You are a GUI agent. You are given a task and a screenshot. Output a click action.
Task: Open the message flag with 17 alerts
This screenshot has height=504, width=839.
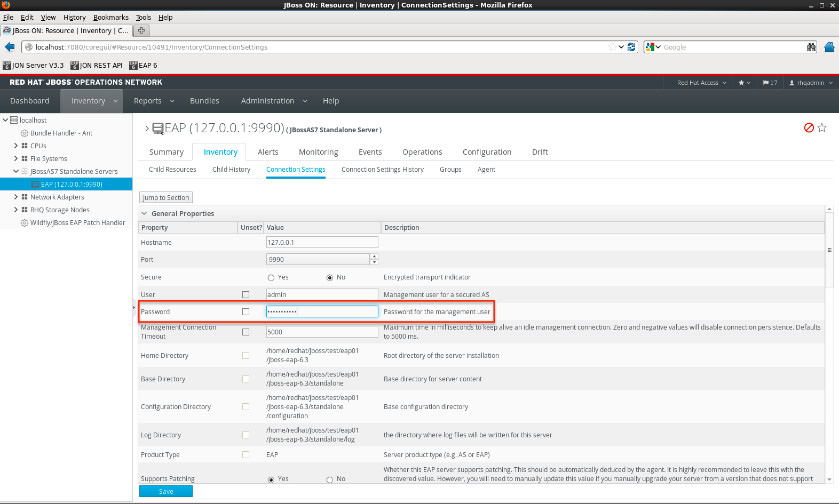770,83
